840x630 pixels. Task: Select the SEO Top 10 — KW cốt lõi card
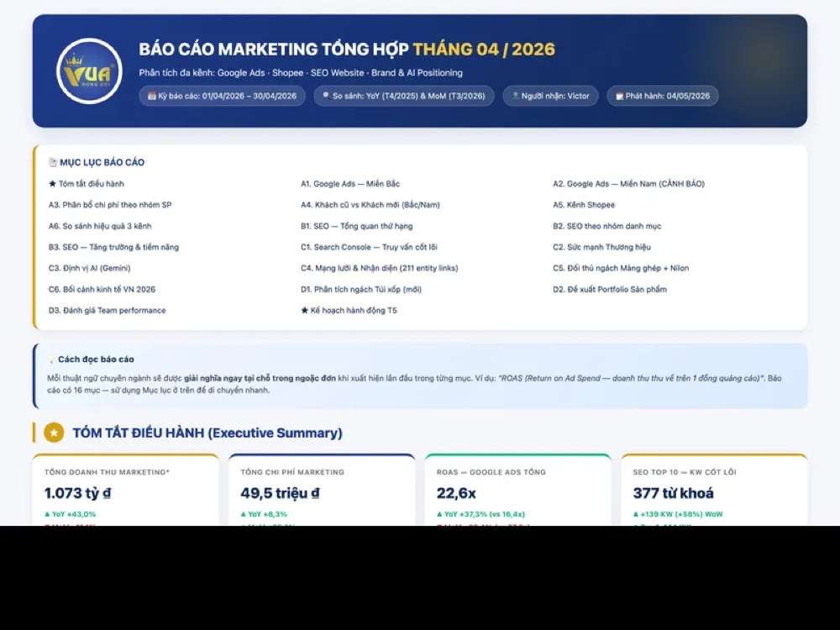[x=714, y=490]
